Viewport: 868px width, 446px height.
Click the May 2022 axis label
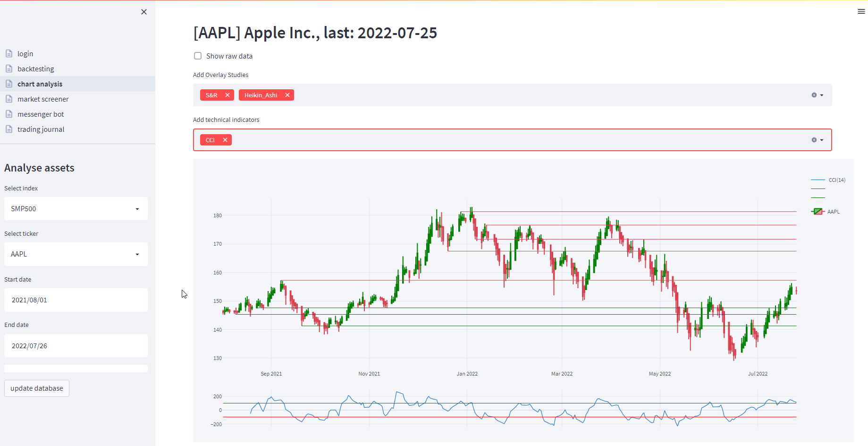(660, 374)
